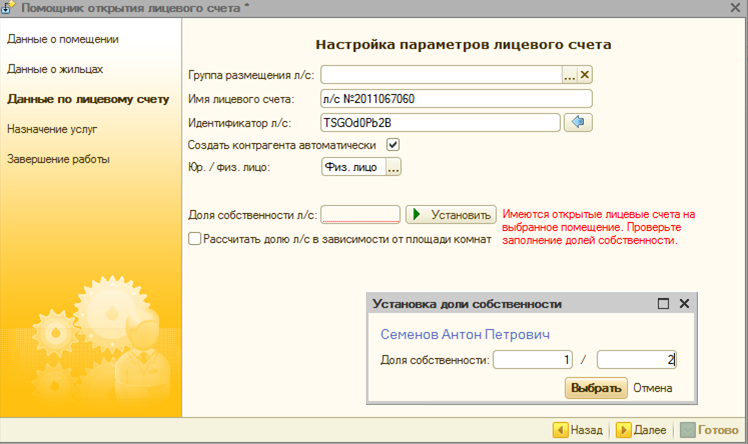Screen dimensions: 748x444
Task: Enable Рассчитать долю л/с в зависимости от площади
Action: (195, 239)
